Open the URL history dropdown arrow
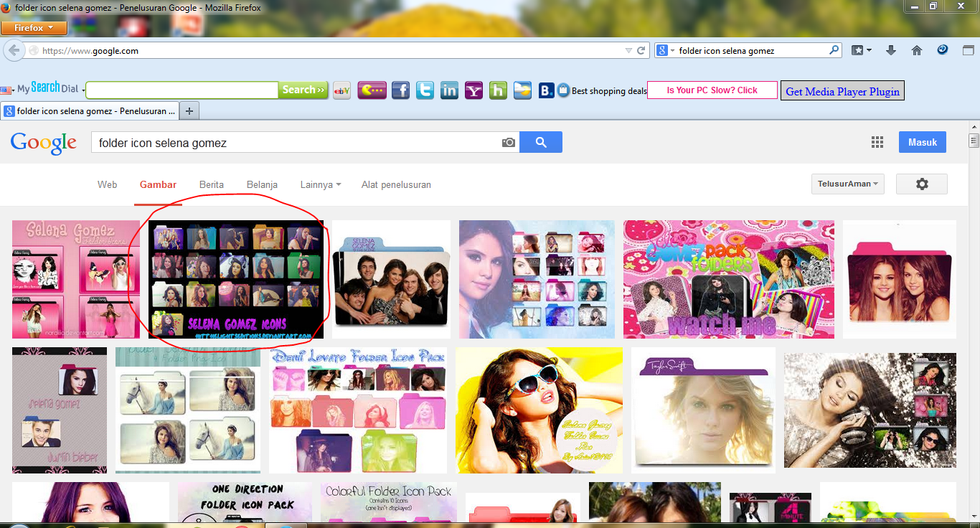Image resolution: width=980 pixels, height=528 pixels. 628,51
